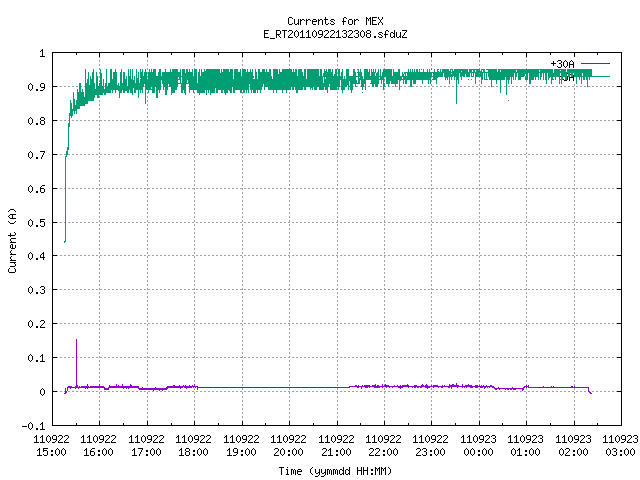Click the y-axis tick value "0.8"
640x480 pixels.
(x=36, y=121)
